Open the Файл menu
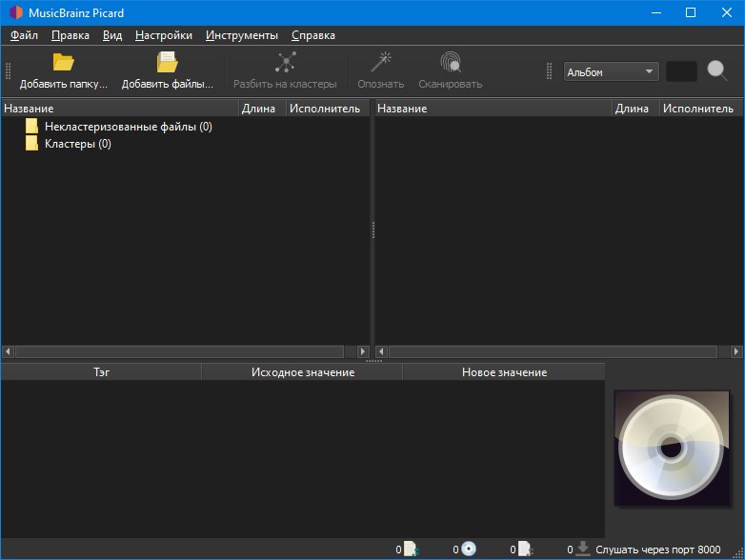Screen dimensions: 745x560 (24, 35)
